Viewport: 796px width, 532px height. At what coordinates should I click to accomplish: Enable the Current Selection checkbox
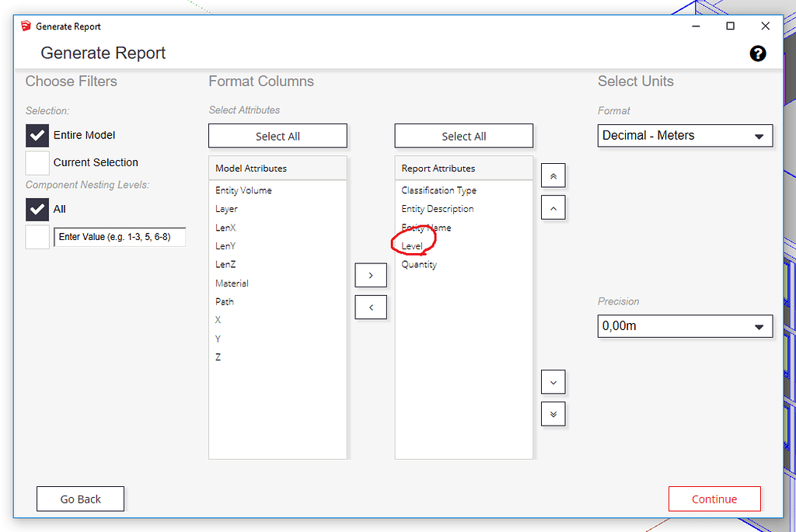37,162
